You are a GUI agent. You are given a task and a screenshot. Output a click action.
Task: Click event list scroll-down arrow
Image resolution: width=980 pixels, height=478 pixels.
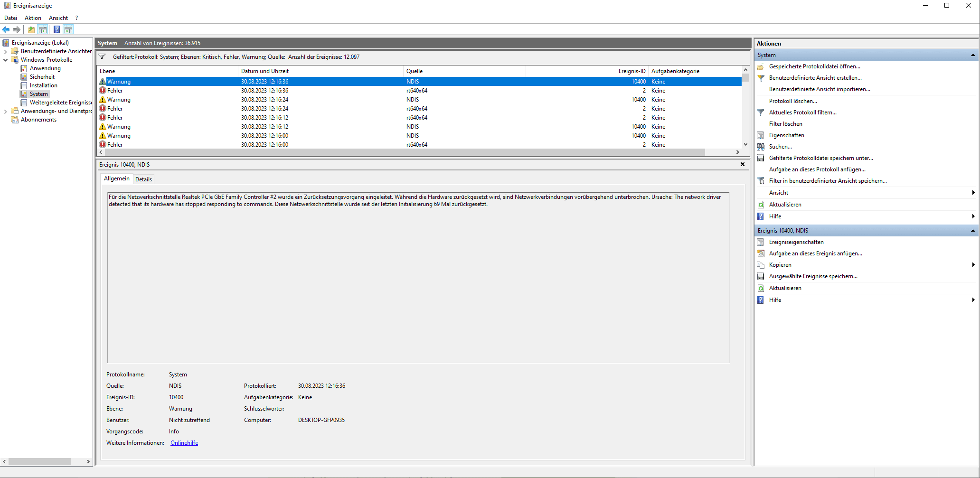click(x=745, y=144)
